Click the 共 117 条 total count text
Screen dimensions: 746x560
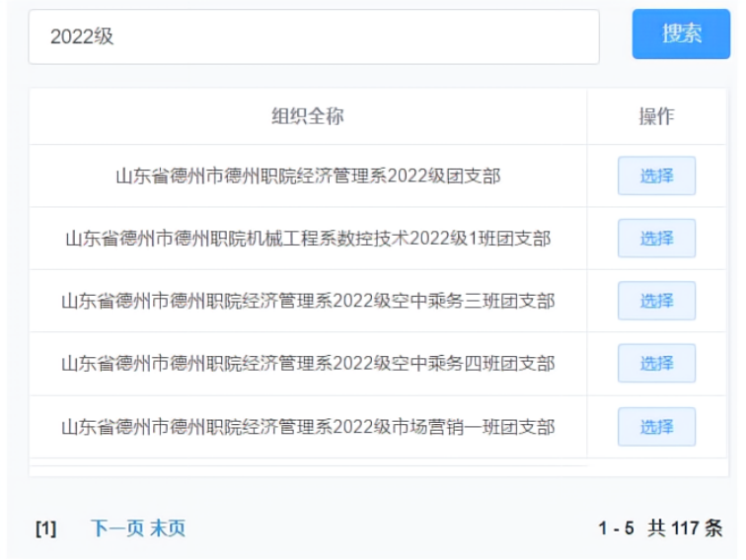click(x=685, y=528)
